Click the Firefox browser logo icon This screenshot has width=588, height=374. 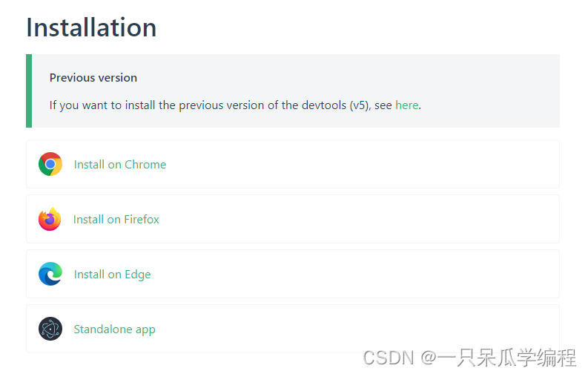click(x=50, y=219)
